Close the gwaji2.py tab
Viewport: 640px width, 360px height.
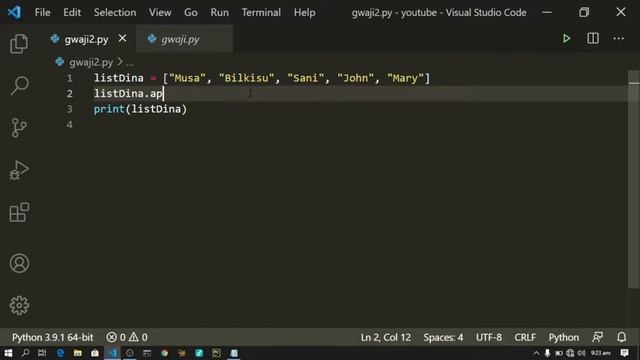pos(122,39)
